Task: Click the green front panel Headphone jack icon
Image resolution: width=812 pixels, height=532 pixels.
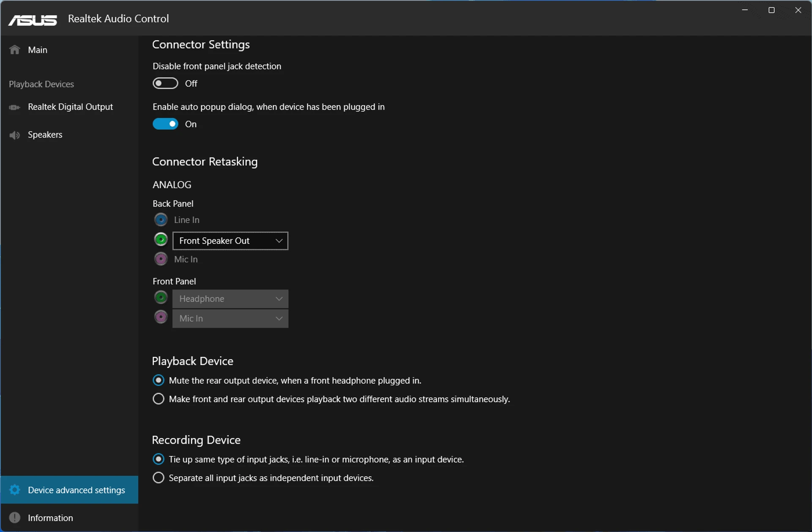Action: pos(161,297)
